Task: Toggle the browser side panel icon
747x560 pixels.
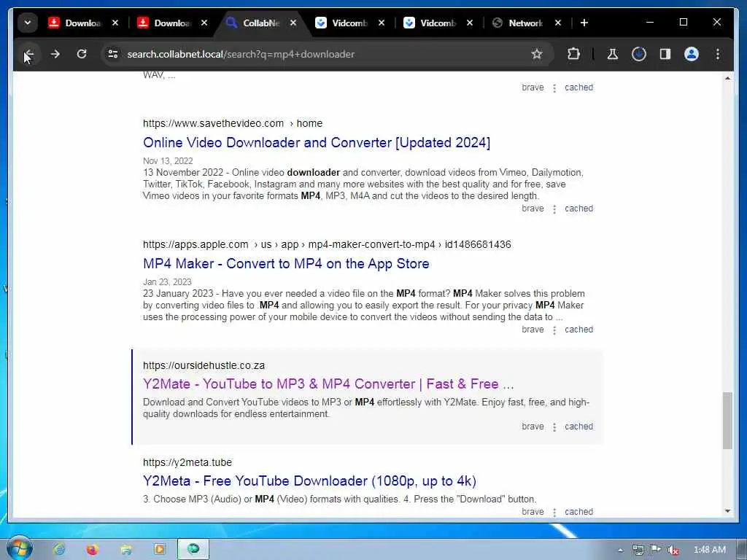Action: click(x=665, y=54)
